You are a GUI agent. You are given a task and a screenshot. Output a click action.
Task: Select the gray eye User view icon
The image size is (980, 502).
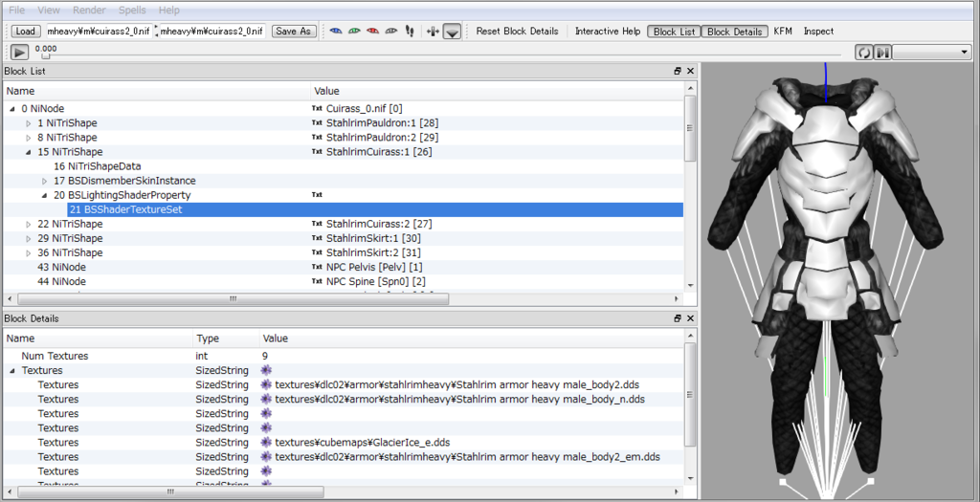[391, 32]
